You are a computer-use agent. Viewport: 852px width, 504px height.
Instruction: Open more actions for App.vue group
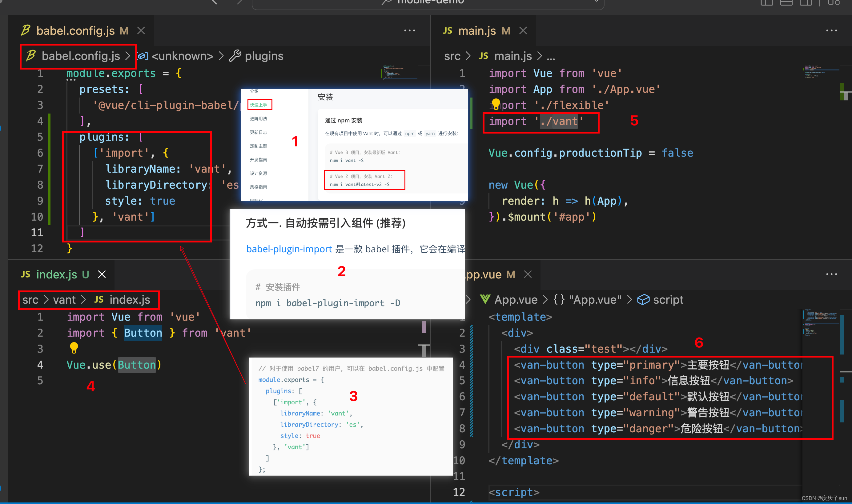(831, 274)
